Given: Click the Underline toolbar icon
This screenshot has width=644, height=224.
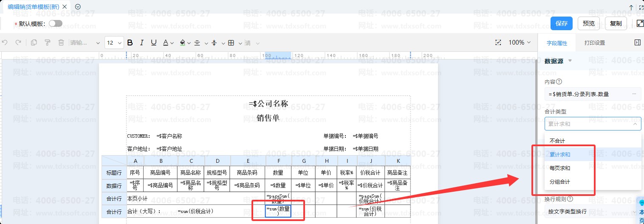Looking at the screenshot, I should pyautogui.click(x=154, y=43).
